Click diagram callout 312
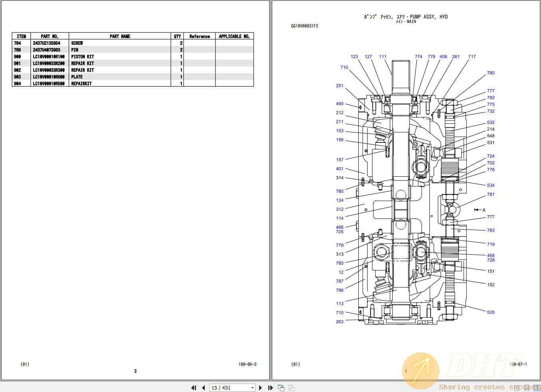Image resolution: width=541 pixels, height=392 pixels. pyautogui.click(x=339, y=209)
